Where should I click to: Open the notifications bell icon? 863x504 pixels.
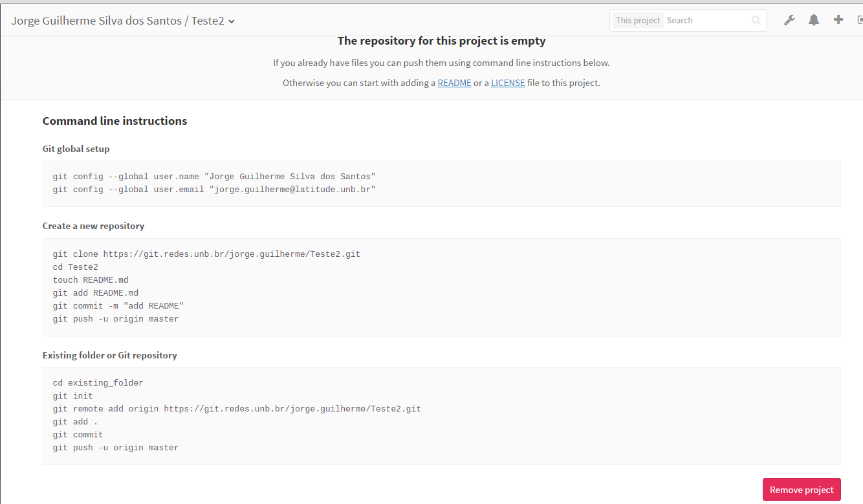coord(813,20)
